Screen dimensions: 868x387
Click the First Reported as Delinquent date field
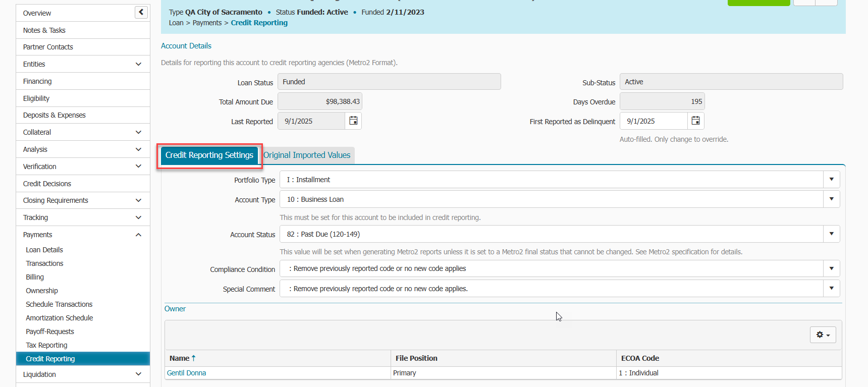(x=654, y=121)
